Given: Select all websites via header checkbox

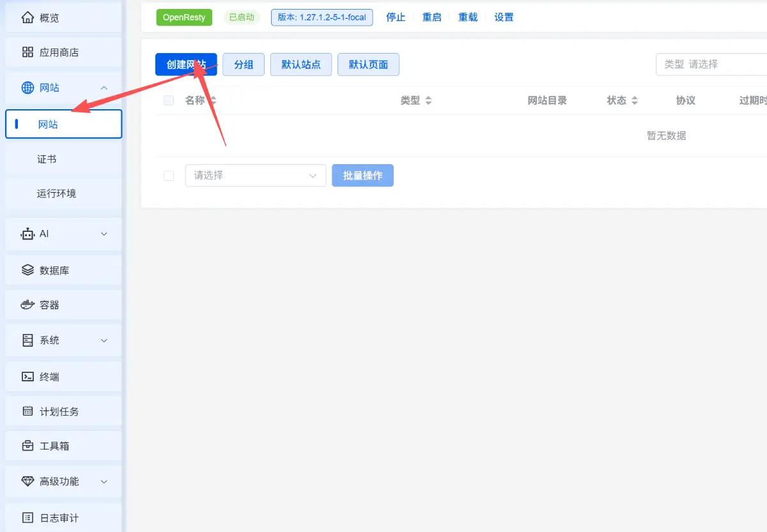Looking at the screenshot, I should (x=168, y=100).
